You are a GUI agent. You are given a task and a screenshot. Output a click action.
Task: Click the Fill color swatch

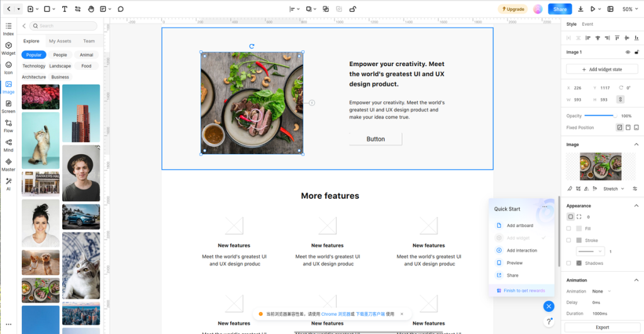click(579, 228)
